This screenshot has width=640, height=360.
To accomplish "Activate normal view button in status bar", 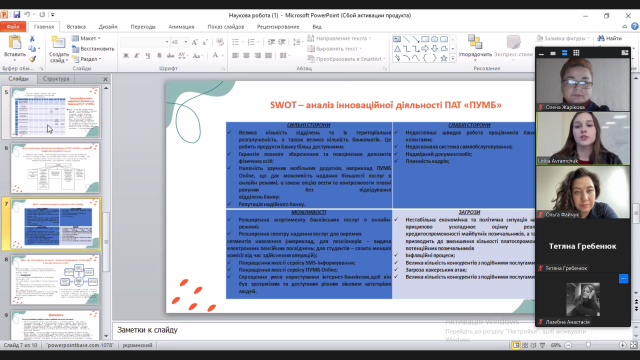I will click(x=516, y=345).
